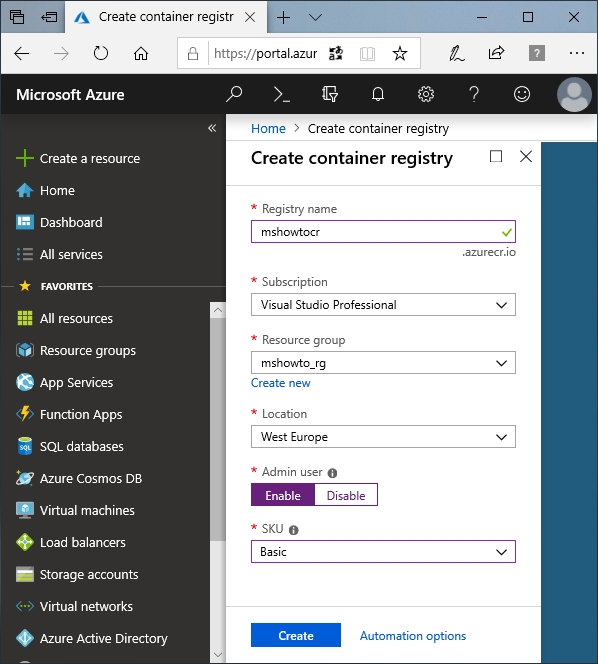Click the address bar URL
Viewport: 598px width, 664px height.
coord(266,53)
